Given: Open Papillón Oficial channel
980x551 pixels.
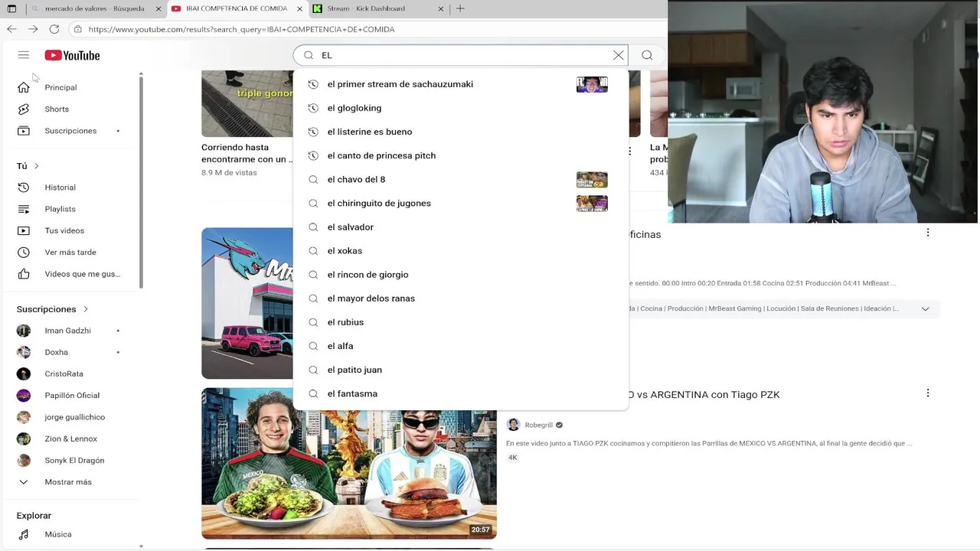Looking at the screenshot, I should [70, 396].
